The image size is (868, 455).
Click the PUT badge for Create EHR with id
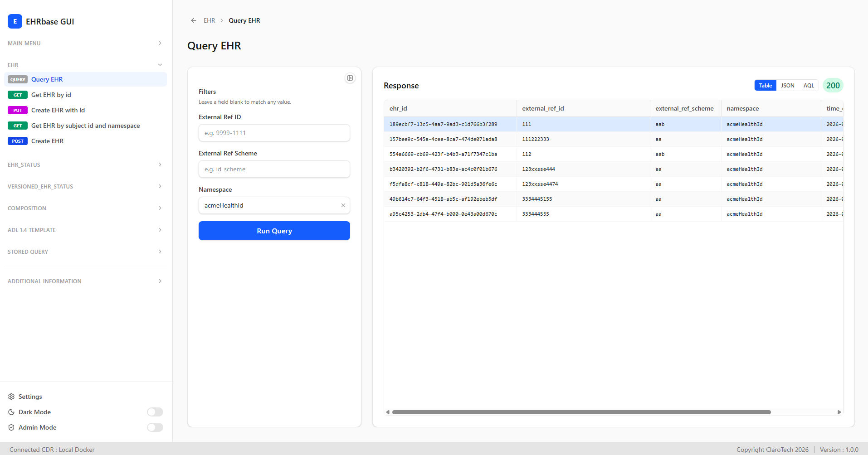(x=18, y=110)
